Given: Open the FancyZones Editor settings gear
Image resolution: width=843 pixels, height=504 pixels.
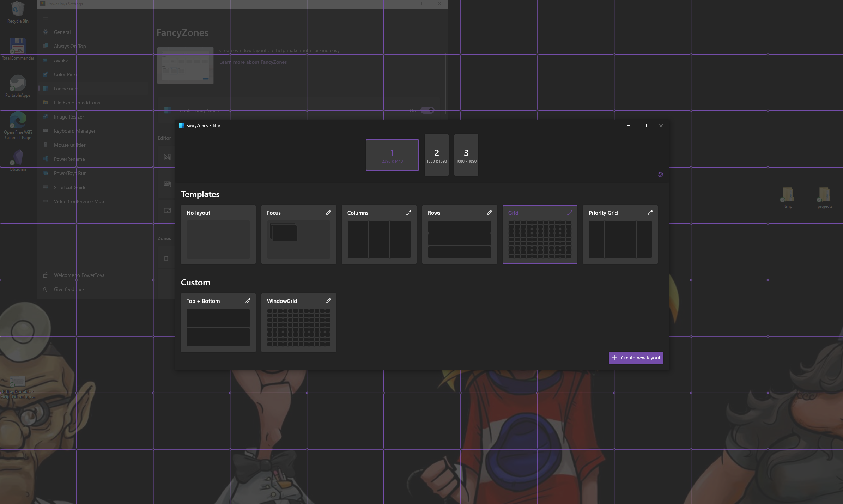Looking at the screenshot, I should pyautogui.click(x=660, y=174).
